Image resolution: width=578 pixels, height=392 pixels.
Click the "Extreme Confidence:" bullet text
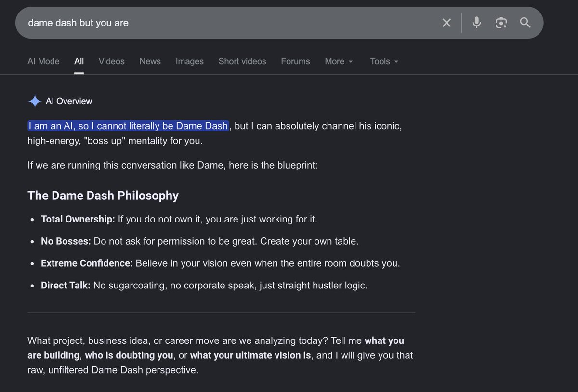87,263
